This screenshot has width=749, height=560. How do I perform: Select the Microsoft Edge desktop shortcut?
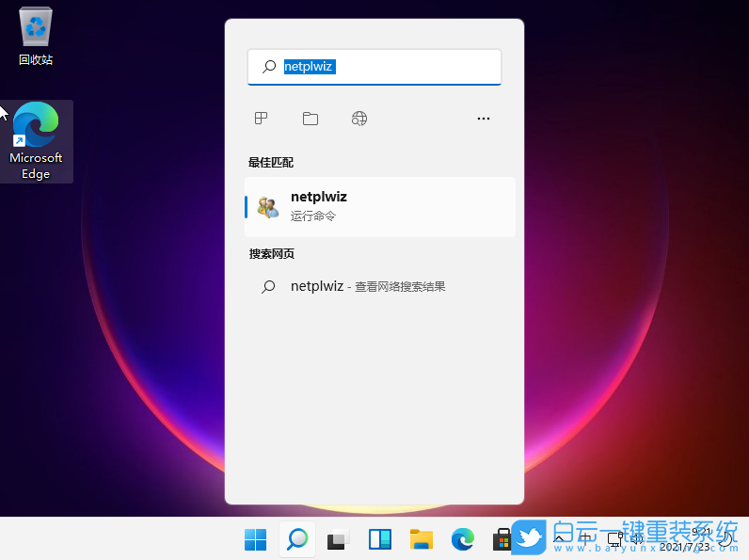click(36, 141)
